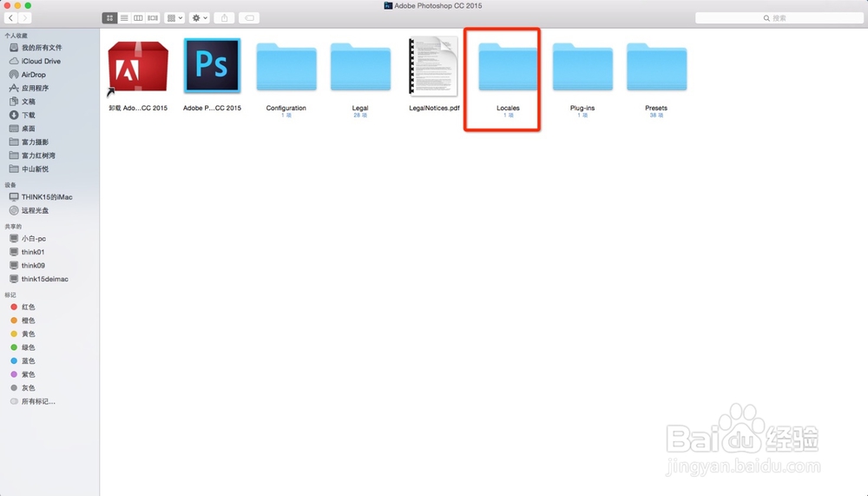This screenshot has width=868, height=496.
Task: Open AirDrop in the sidebar
Action: [33, 75]
